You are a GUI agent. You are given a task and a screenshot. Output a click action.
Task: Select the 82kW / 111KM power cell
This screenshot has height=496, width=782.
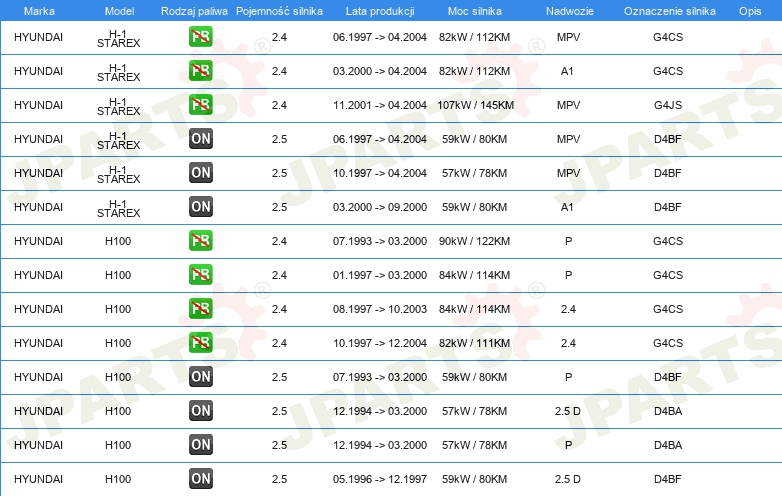pyautogui.click(x=474, y=343)
